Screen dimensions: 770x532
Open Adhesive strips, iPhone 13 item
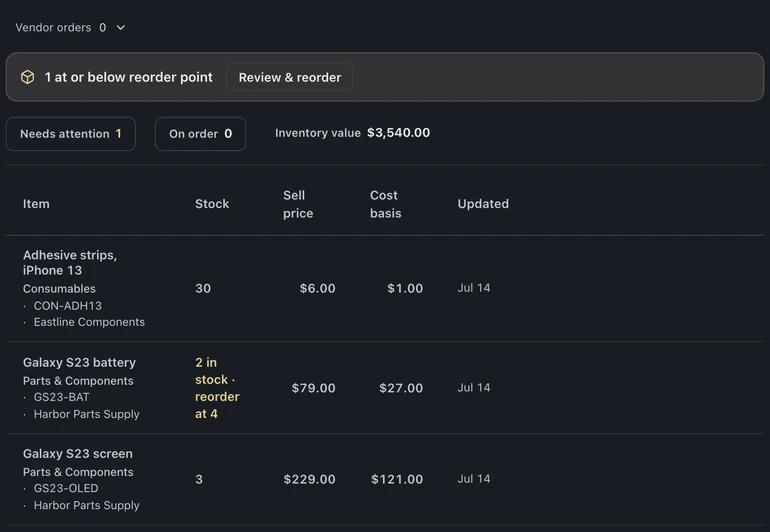click(x=70, y=262)
